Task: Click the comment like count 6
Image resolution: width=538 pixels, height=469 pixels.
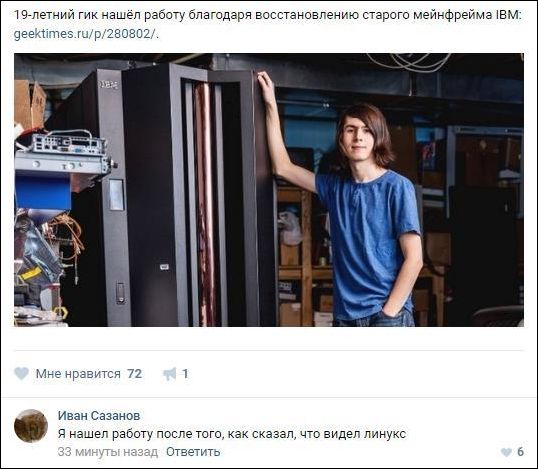Action: click(x=521, y=452)
